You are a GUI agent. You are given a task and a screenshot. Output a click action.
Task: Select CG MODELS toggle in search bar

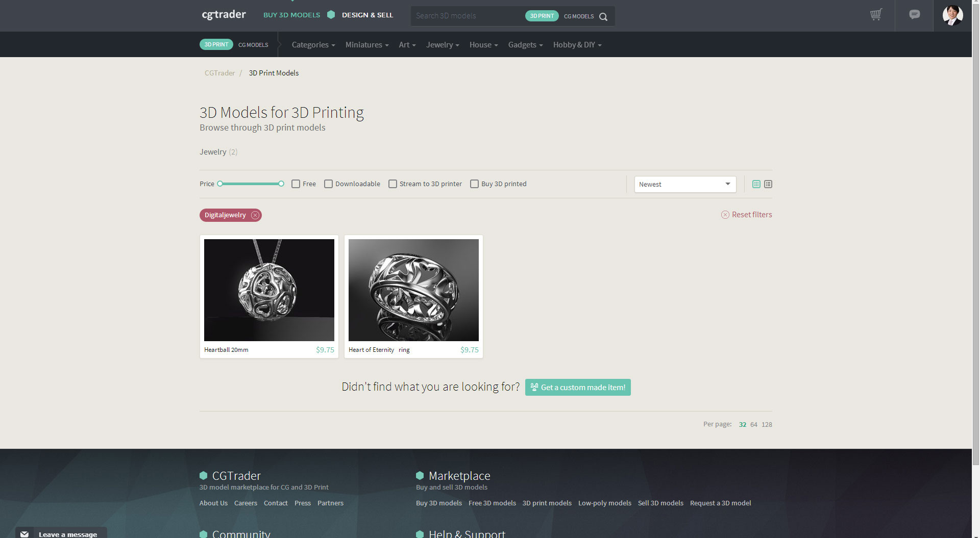tap(579, 16)
